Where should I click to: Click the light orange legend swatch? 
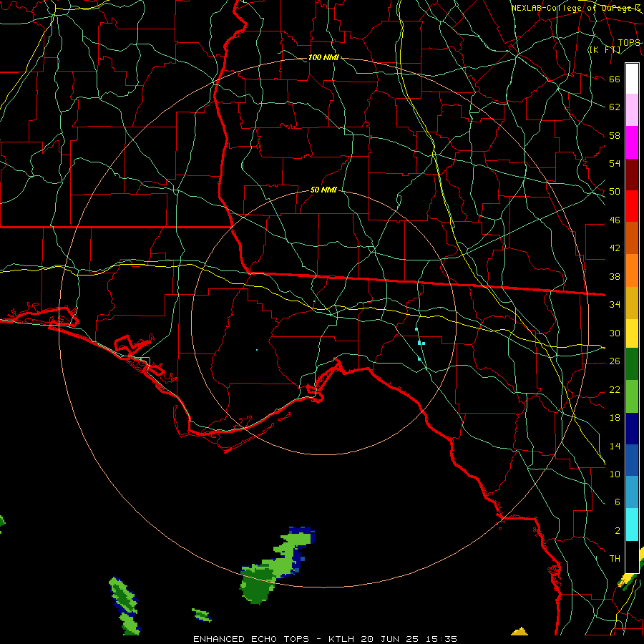tap(632, 270)
